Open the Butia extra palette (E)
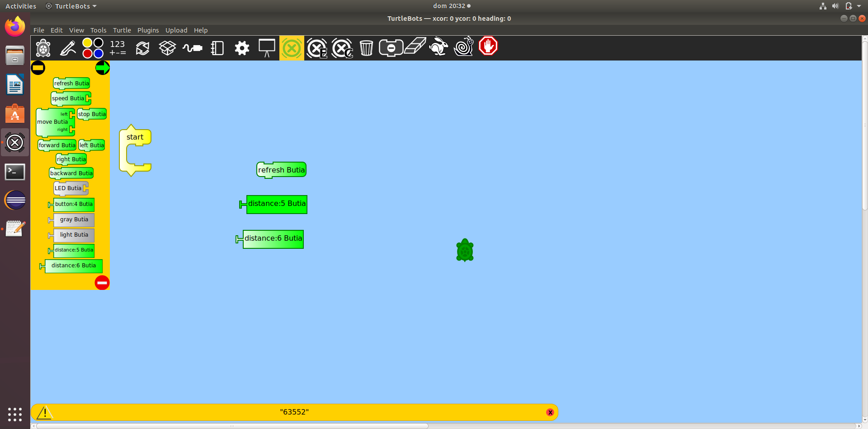 [x=317, y=48]
